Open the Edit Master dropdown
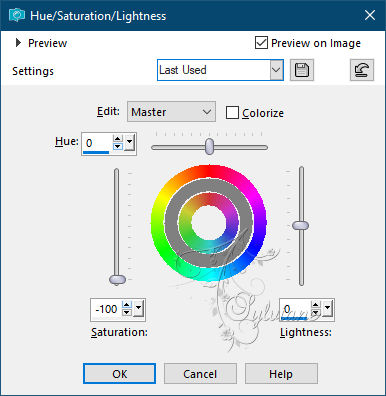 pyautogui.click(x=171, y=112)
